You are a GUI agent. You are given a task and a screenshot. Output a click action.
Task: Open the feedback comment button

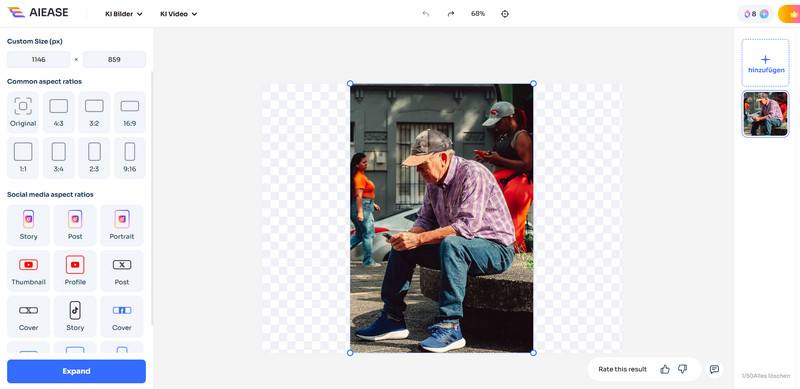[714, 369]
